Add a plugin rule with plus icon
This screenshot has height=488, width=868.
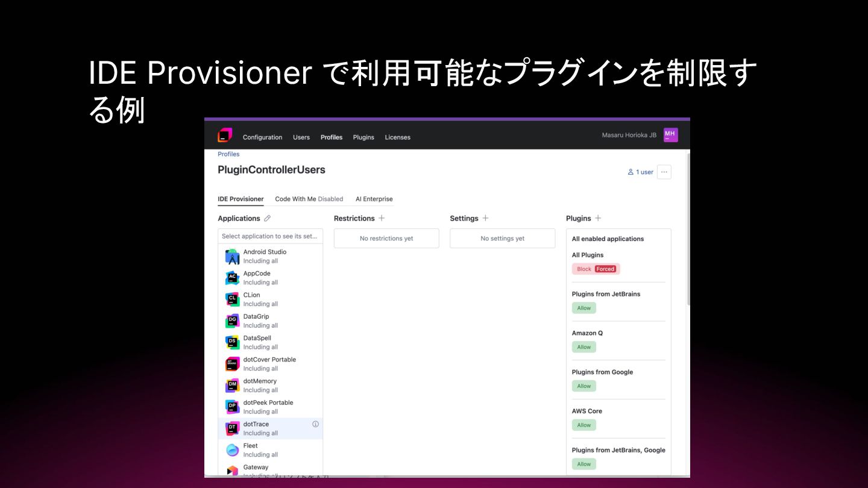coord(598,218)
